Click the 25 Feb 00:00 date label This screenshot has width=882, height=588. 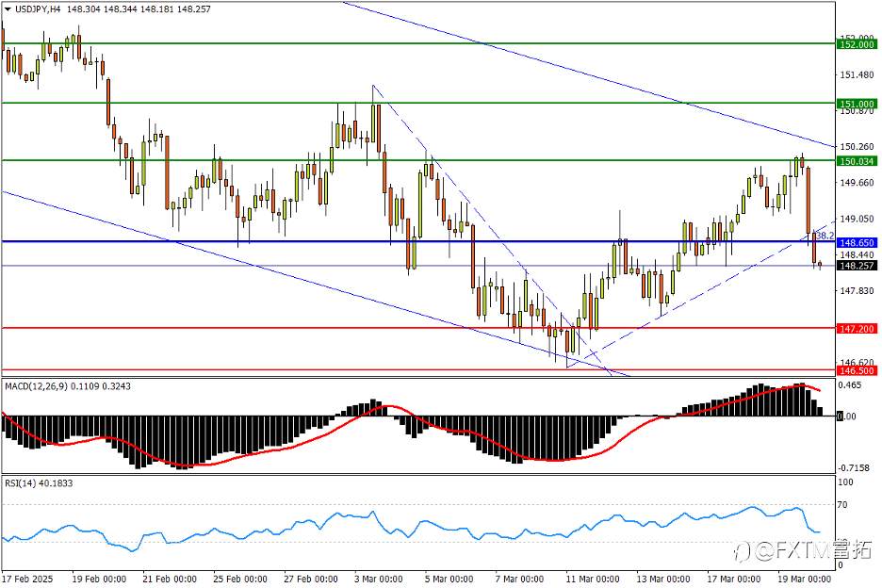click(x=240, y=579)
